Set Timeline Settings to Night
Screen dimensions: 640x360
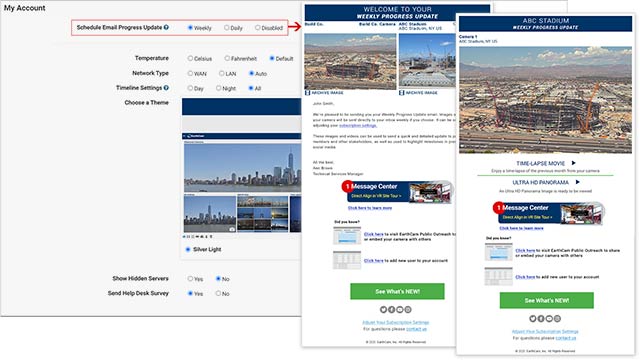point(219,88)
